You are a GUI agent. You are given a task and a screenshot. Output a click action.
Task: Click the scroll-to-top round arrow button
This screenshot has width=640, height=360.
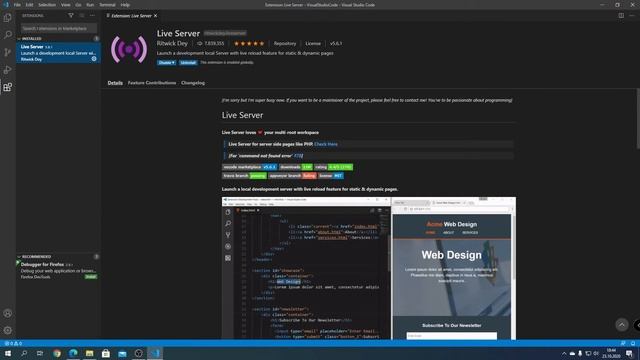pos(622,325)
